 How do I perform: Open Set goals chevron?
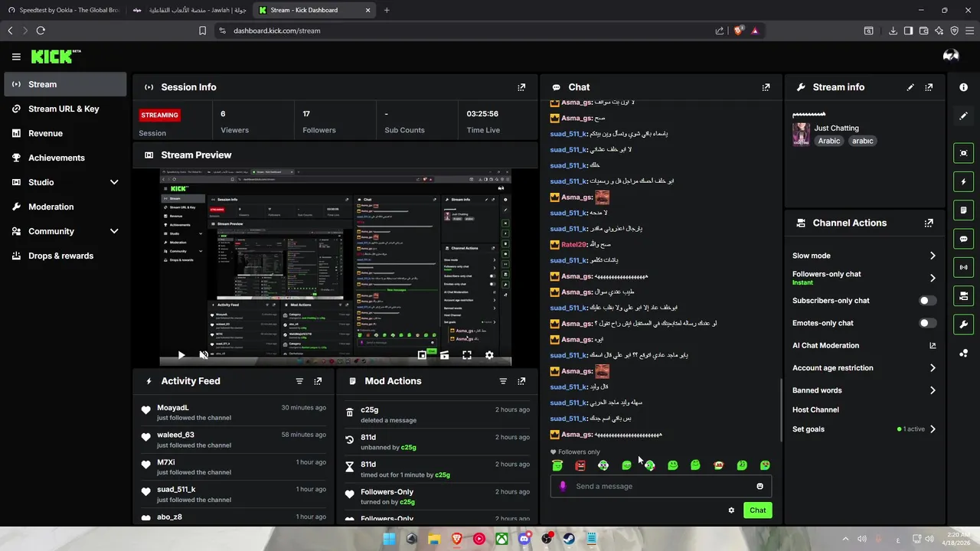click(933, 429)
